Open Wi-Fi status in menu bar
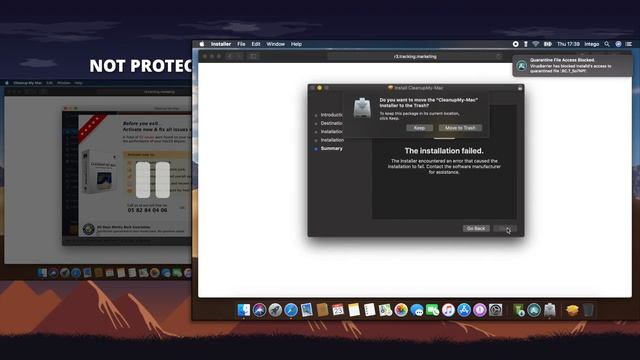This screenshot has height=360, width=640. click(536, 44)
